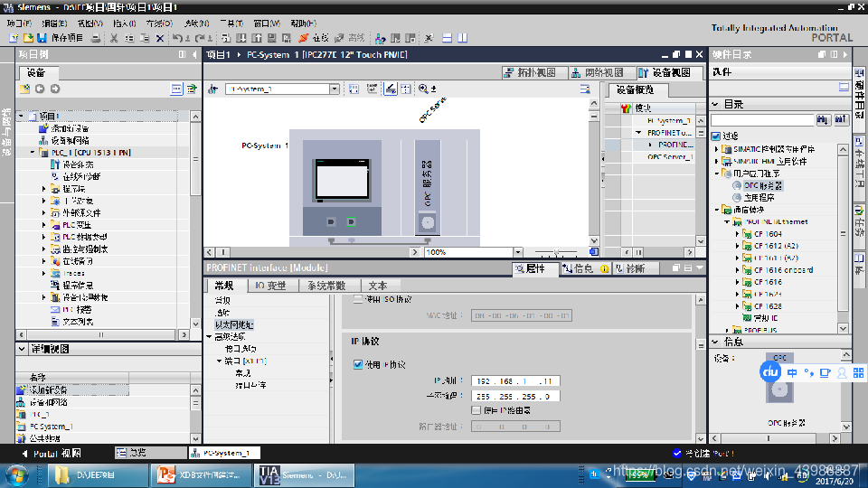Click the zoom slider in device view
This screenshot has height=488, width=868.
(x=556, y=252)
